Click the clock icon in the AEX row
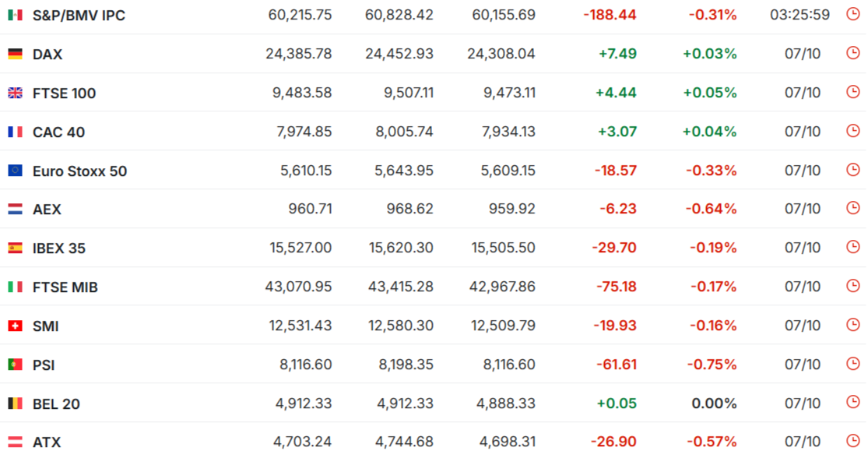Screen dimensions: 868x458 tap(853, 208)
